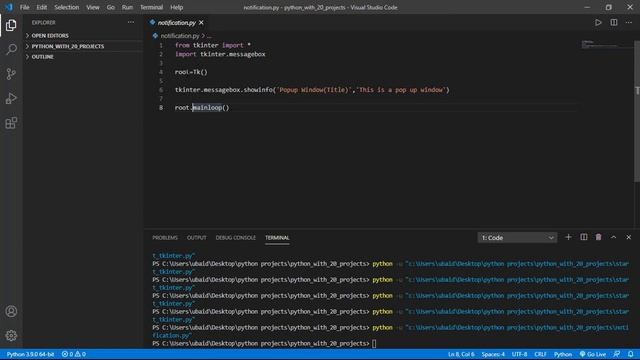Select the TERMINAL panel tab
The width and height of the screenshot is (640, 360).
pos(277,238)
